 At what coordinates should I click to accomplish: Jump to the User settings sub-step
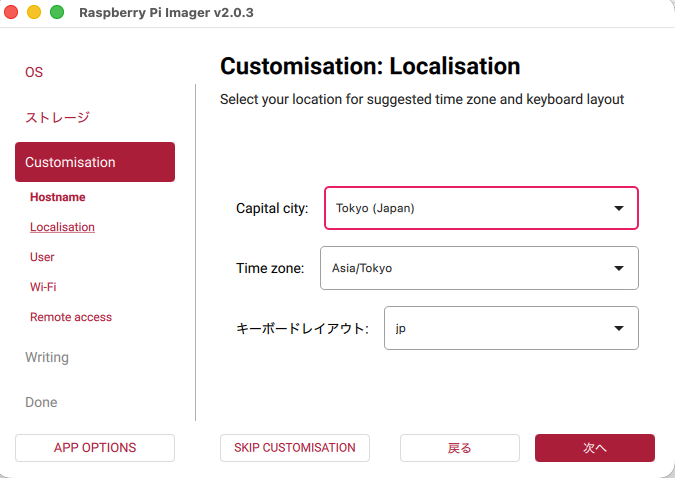pos(42,257)
